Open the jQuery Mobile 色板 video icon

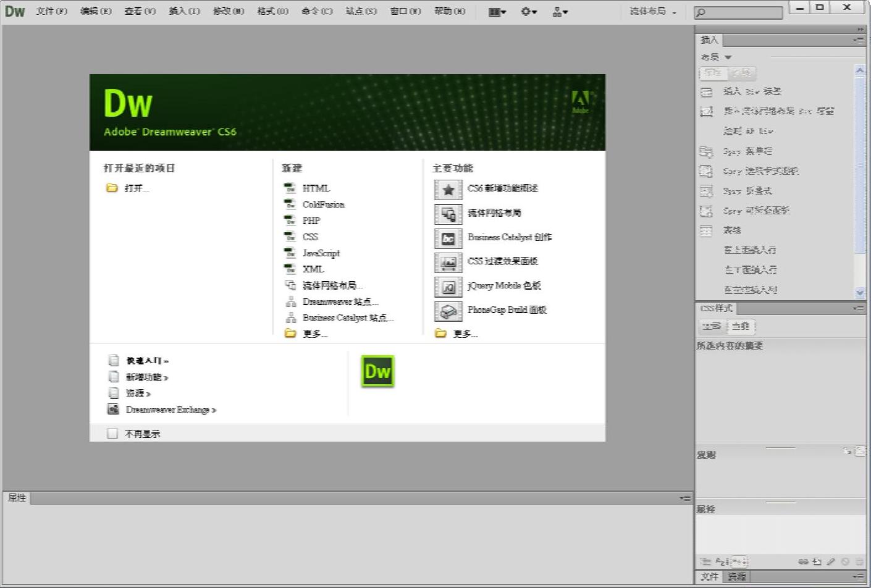coord(448,287)
